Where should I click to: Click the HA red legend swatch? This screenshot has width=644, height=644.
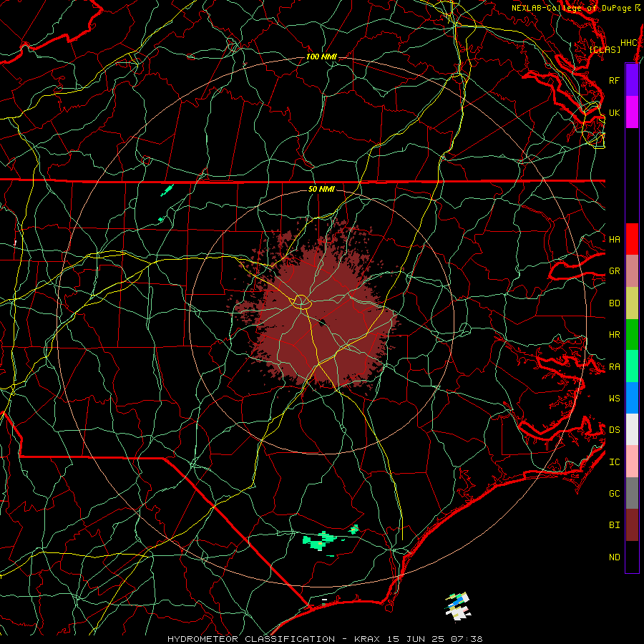pos(632,239)
